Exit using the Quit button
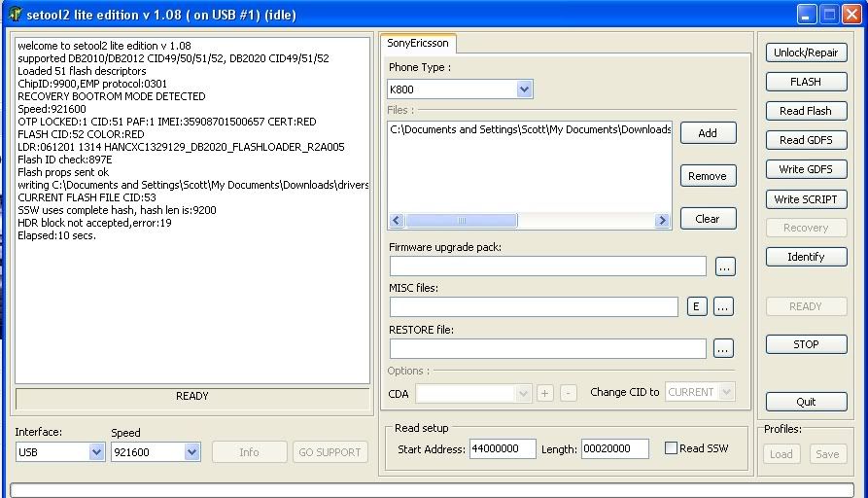This screenshot has width=868, height=498. [806, 402]
